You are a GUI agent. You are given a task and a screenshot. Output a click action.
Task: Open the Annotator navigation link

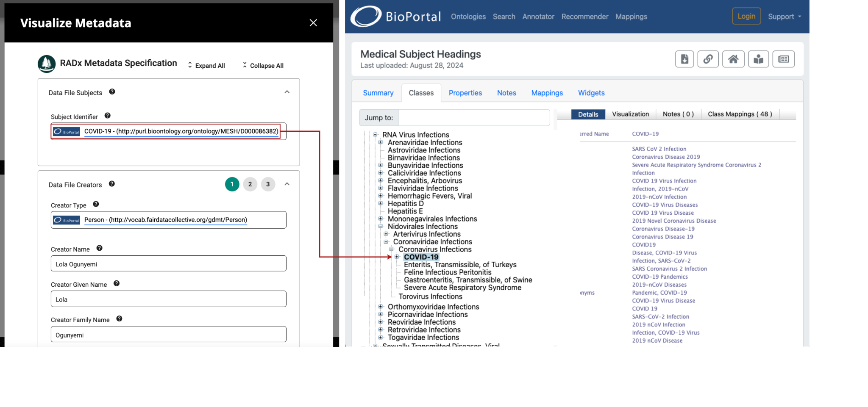[538, 17]
